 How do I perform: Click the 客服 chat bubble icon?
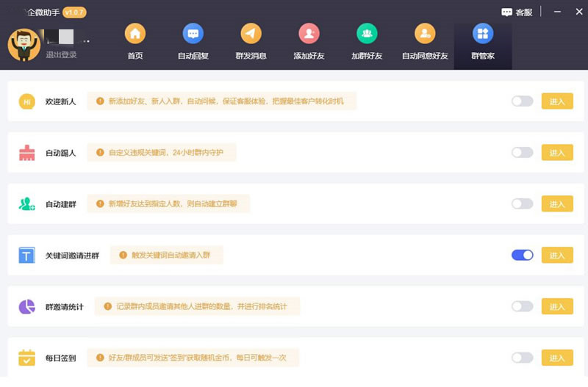506,12
